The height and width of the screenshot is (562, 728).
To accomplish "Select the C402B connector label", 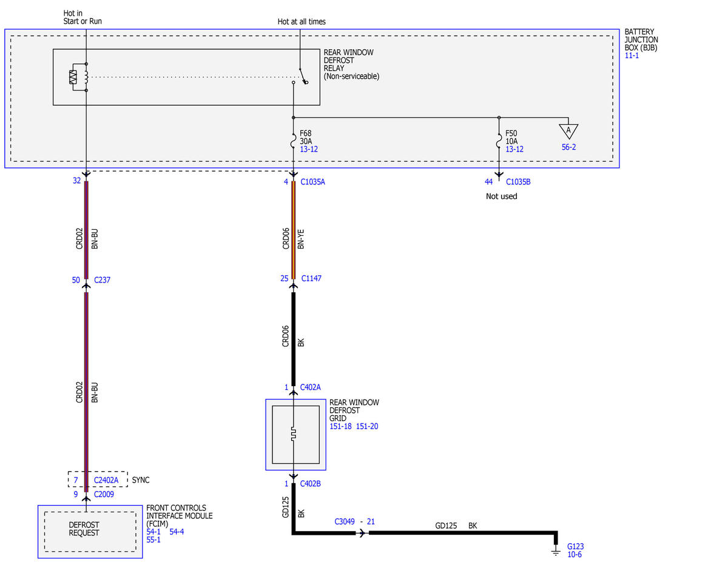I will [x=311, y=484].
